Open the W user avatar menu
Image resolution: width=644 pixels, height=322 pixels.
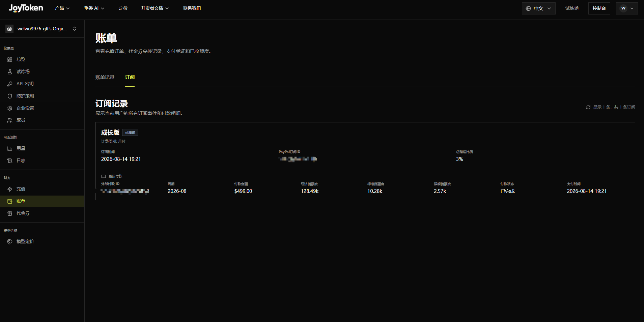point(626,8)
